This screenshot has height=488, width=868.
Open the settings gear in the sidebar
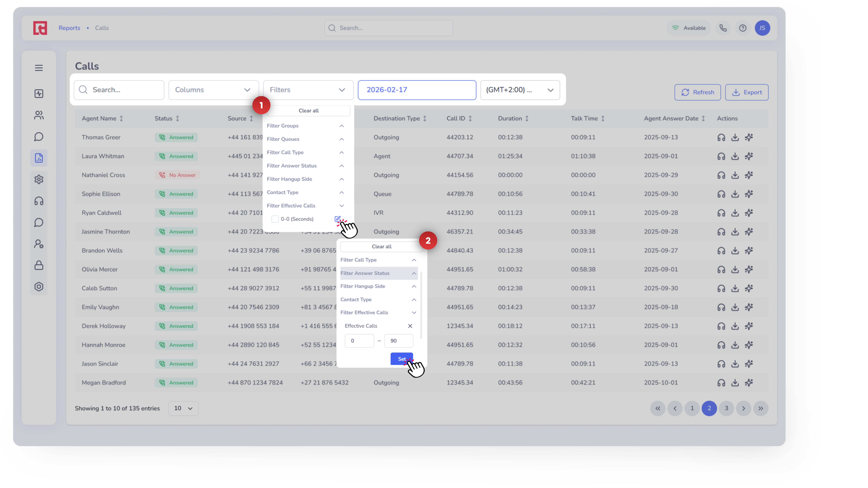(39, 179)
